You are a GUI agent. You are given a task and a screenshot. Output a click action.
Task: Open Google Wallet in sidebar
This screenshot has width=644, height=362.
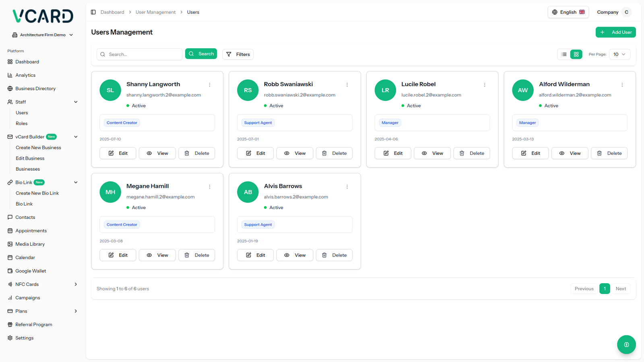click(31, 271)
